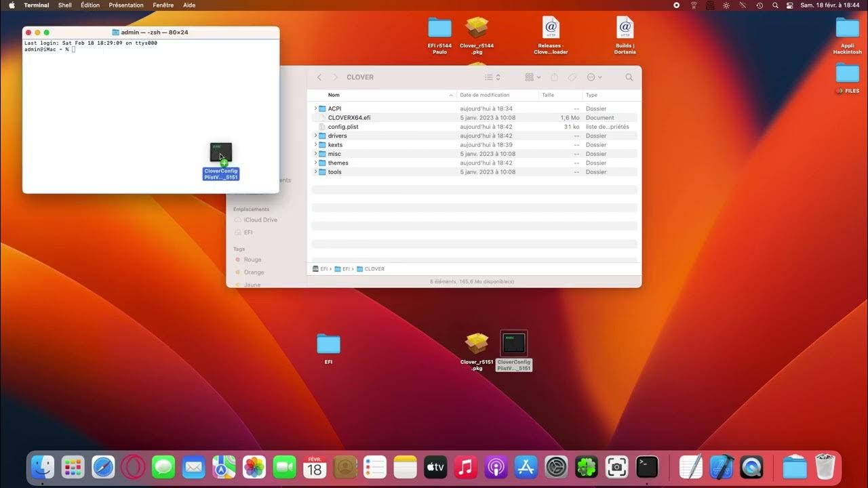This screenshot has width=868, height=488.
Task: Open the Screenshot utility in the Dock
Action: (616, 466)
